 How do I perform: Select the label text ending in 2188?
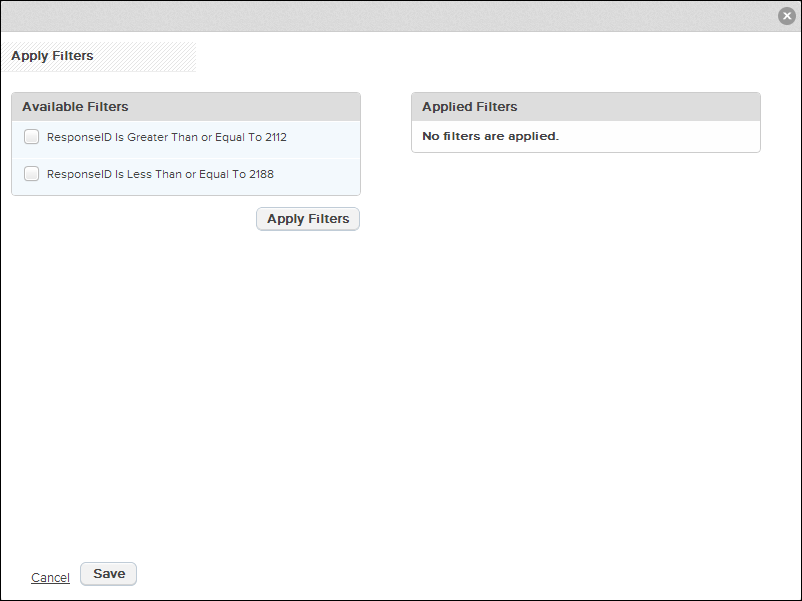click(x=160, y=174)
